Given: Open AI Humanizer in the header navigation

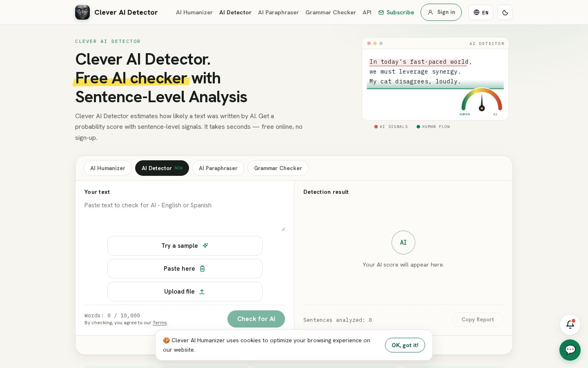Looking at the screenshot, I should pos(194,12).
